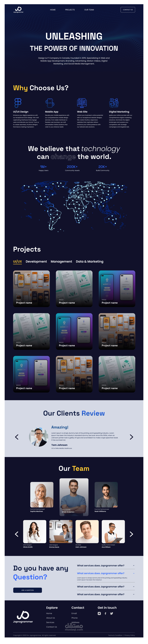Viewport: 148px width, 644px height.
Task: Switch to the Development projects tab
Action: click(x=36, y=261)
